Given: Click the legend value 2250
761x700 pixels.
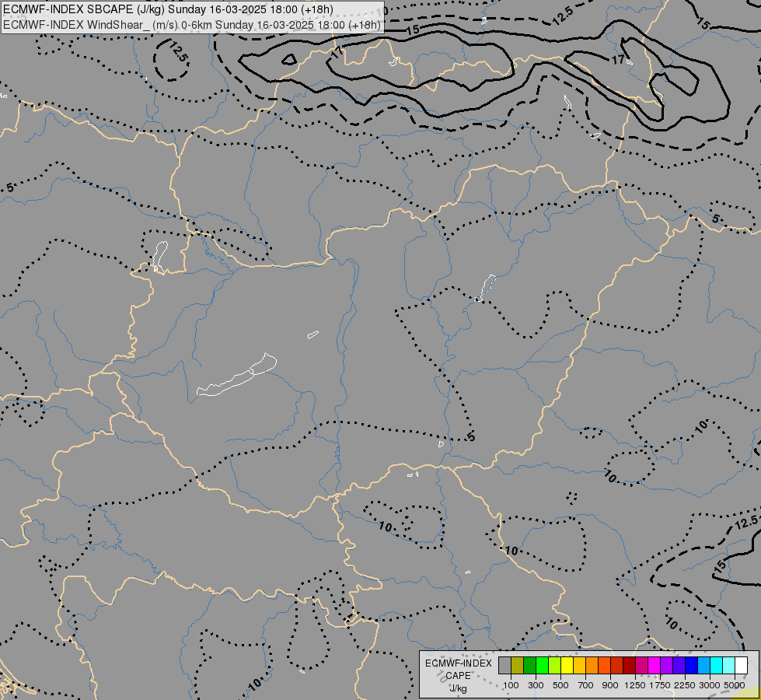Looking at the screenshot, I should pyautogui.click(x=685, y=685).
